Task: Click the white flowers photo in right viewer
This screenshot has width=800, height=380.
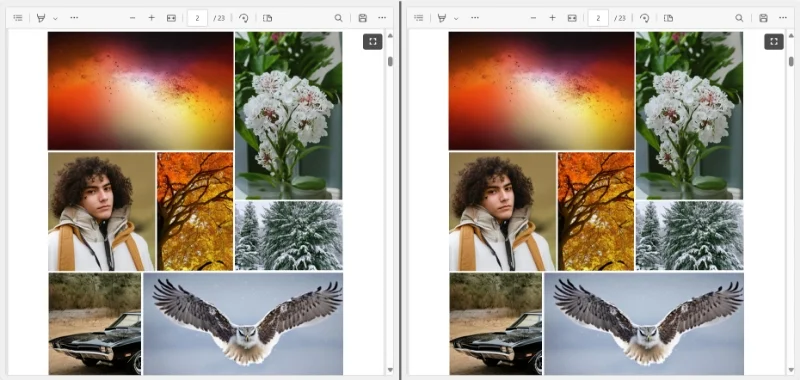Action: click(690, 115)
